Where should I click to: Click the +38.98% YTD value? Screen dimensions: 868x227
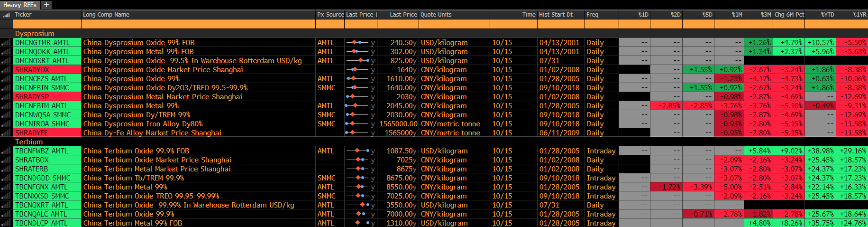[x=821, y=151]
